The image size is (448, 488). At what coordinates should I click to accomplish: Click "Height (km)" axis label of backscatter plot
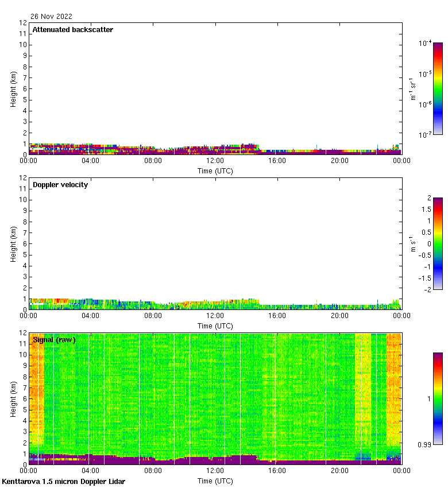click(x=14, y=88)
